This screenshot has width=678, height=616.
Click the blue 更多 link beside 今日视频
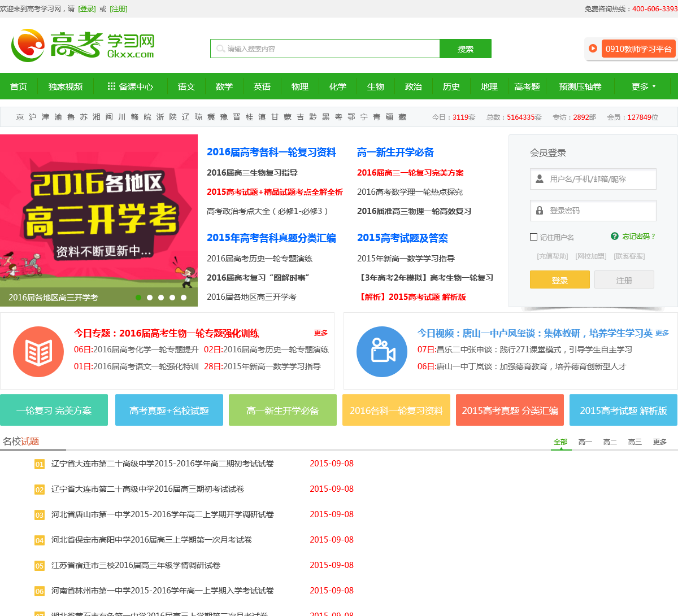click(662, 333)
